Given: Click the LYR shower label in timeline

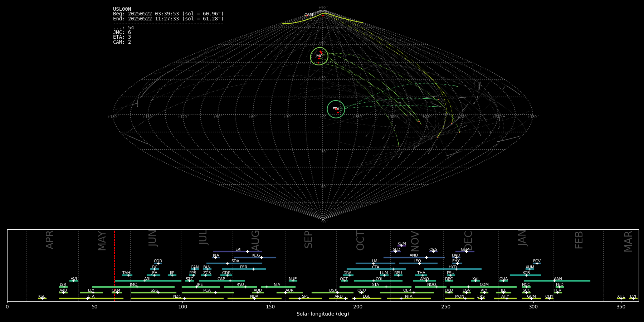Looking at the screenshot, I should pyautogui.click(x=63, y=285).
